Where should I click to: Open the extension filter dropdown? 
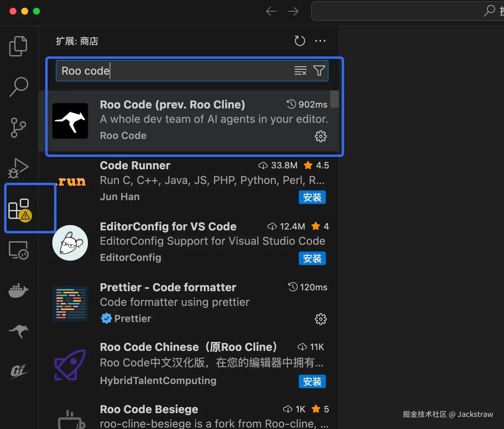[319, 71]
